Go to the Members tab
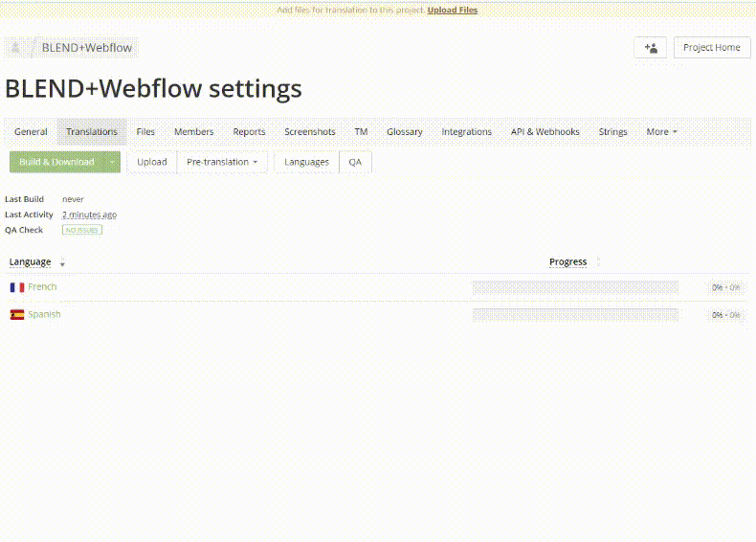The height and width of the screenshot is (542, 756). click(194, 132)
